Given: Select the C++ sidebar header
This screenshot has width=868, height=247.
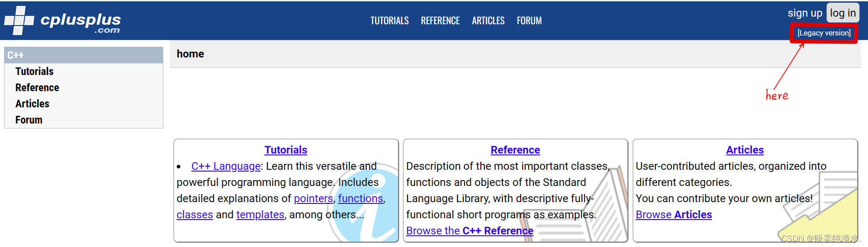Looking at the screenshot, I should point(84,55).
